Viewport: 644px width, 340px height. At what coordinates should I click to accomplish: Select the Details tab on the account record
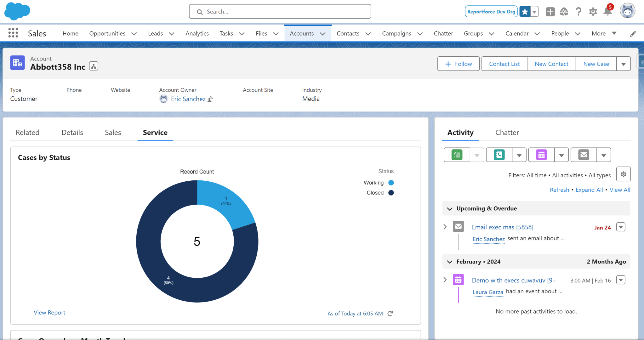[72, 132]
